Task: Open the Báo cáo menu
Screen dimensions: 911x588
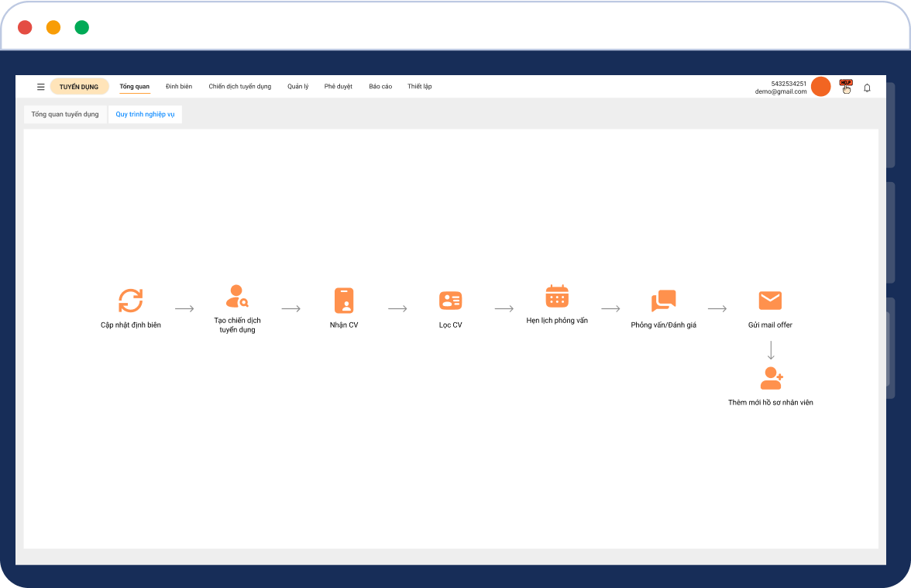Action: pos(380,87)
